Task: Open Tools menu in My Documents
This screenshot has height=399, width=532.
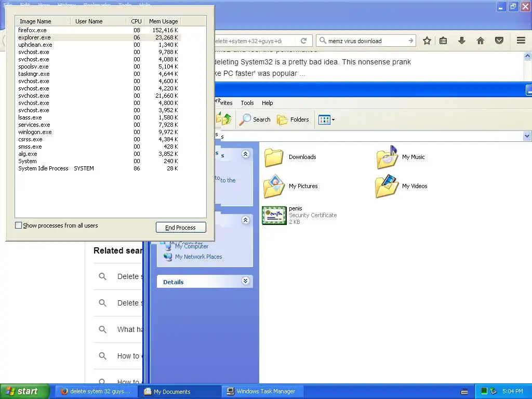Action: point(247,103)
